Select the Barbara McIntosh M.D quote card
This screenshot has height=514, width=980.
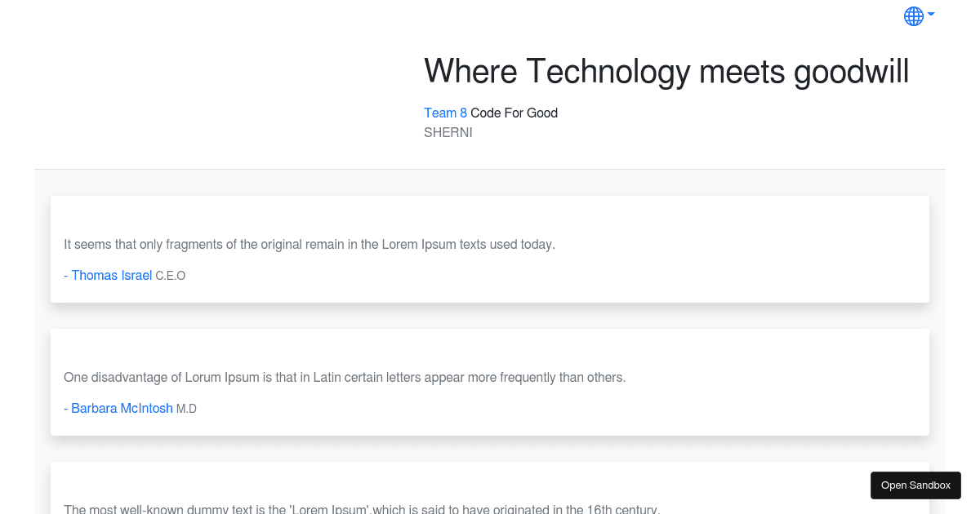coord(489,382)
